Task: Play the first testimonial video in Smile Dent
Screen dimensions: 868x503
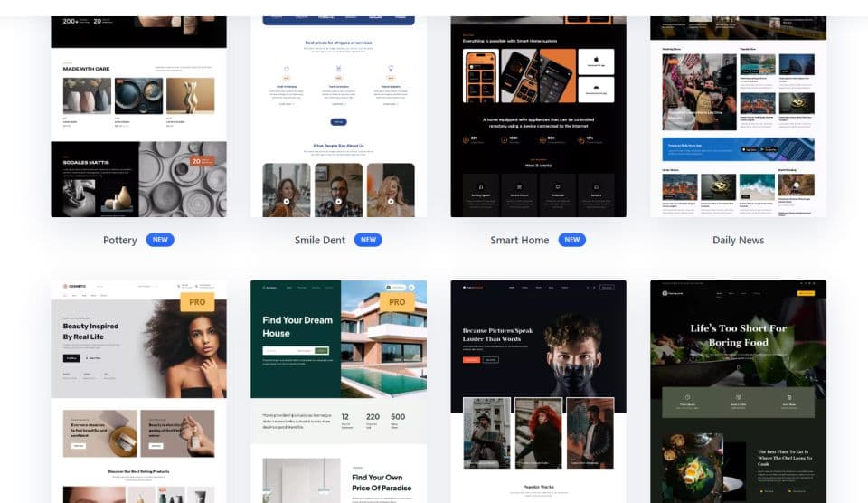Action: point(287,202)
